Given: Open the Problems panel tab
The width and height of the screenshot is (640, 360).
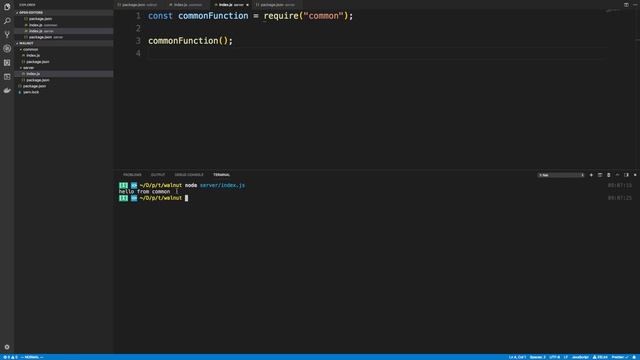Looking at the screenshot, I should [132, 175].
